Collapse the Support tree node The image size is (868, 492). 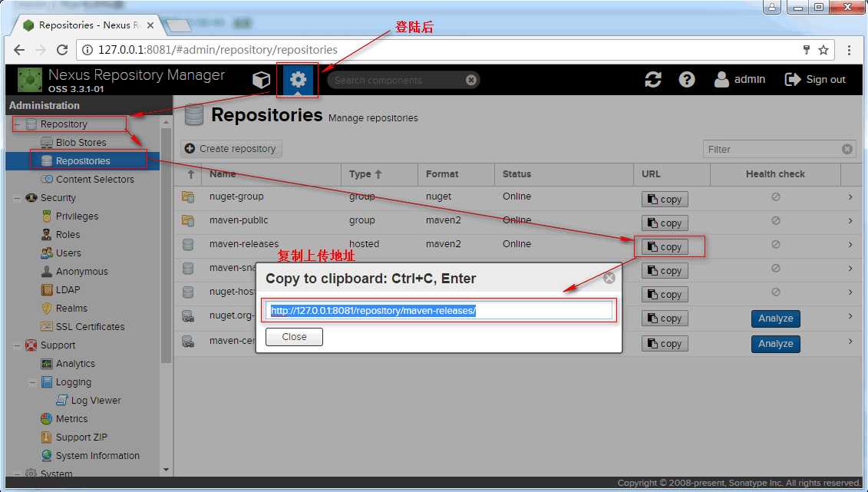17,345
